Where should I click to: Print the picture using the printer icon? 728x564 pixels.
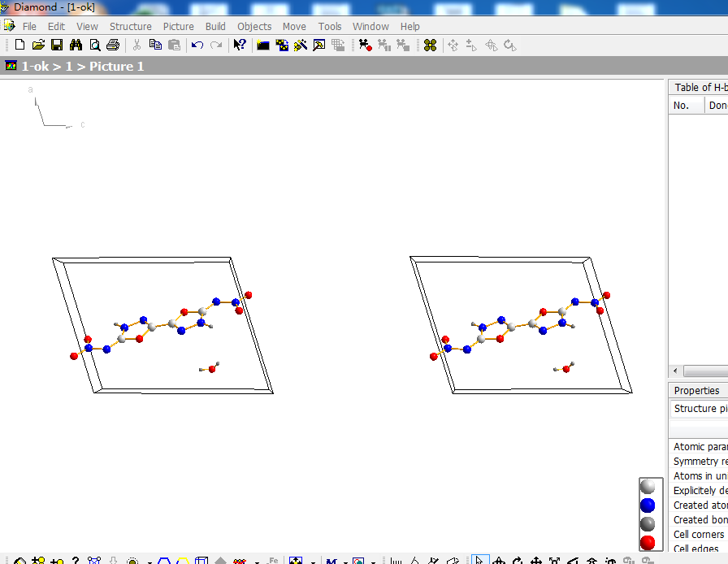click(x=113, y=45)
